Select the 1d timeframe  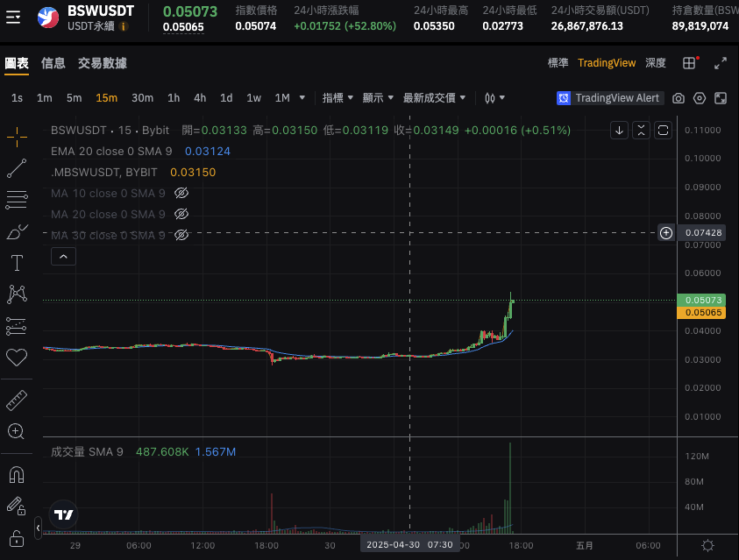click(x=226, y=98)
